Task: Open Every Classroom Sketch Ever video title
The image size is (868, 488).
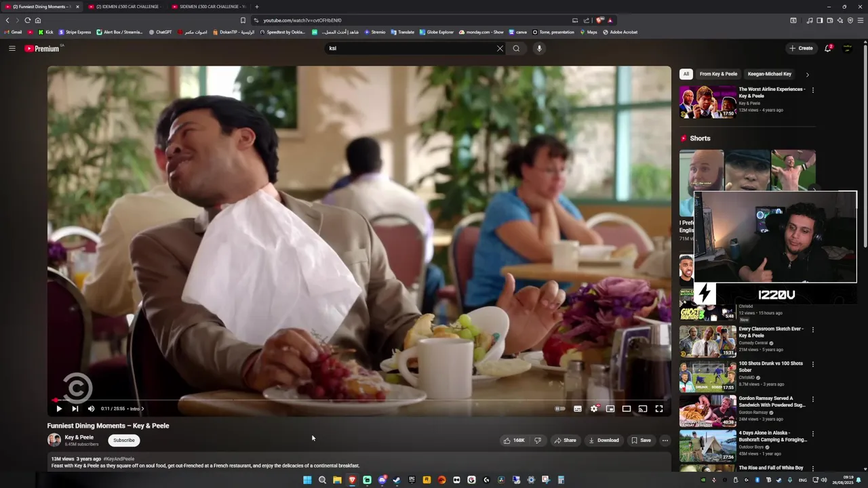Action: click(x=771, y=332)
